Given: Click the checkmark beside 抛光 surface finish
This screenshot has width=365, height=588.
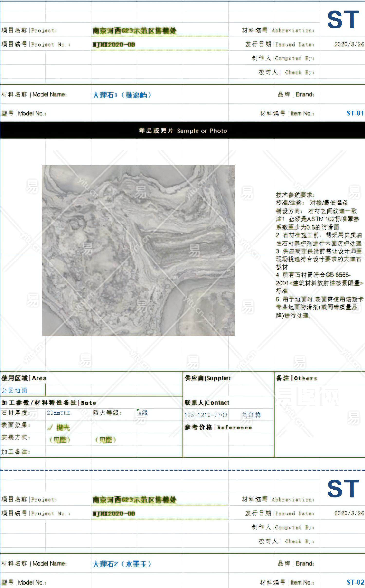Looking at the screenshot, I should (50, 428).
